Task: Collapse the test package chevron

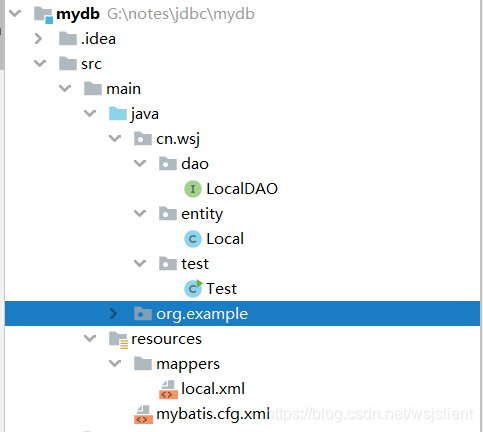Action: (140, 264)
